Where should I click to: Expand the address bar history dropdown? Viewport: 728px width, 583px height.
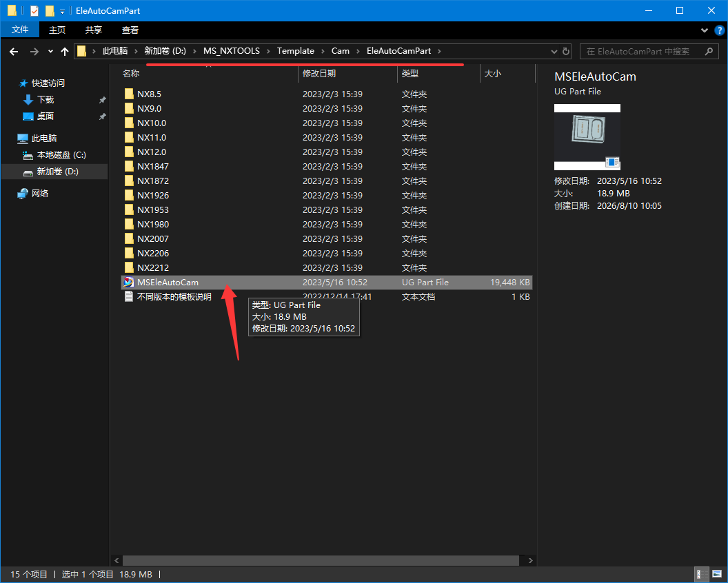coord(554,52)
